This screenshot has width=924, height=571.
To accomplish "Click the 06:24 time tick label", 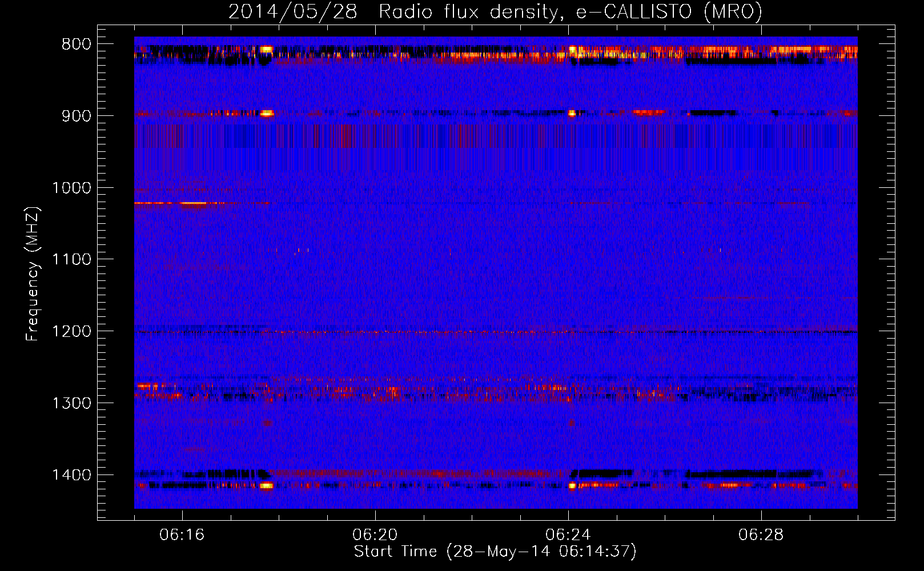I will pyautogui.click(x=568, y=535).
